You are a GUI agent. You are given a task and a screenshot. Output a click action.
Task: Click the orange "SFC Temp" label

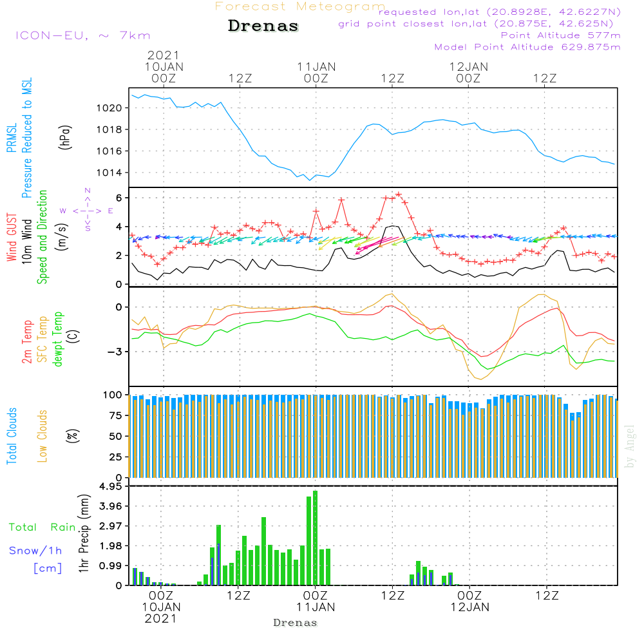coord(42,339)
